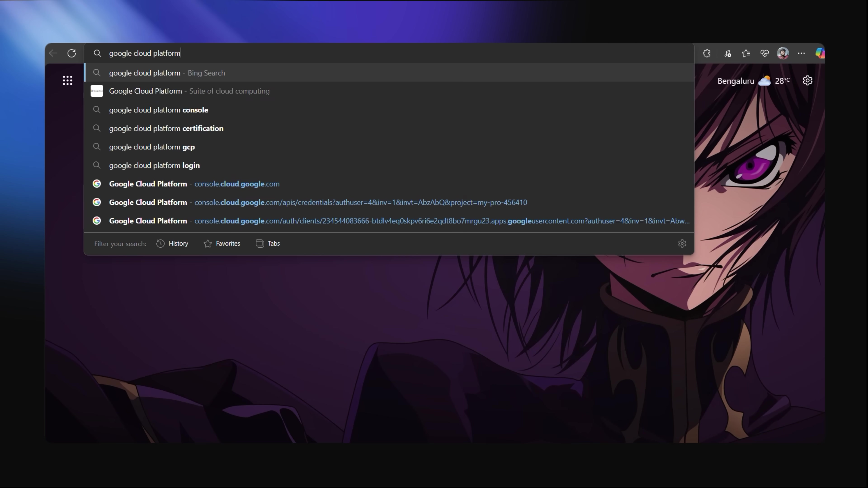
Task: Open the Bengaluru weather widget
Action: coord(753,81)
